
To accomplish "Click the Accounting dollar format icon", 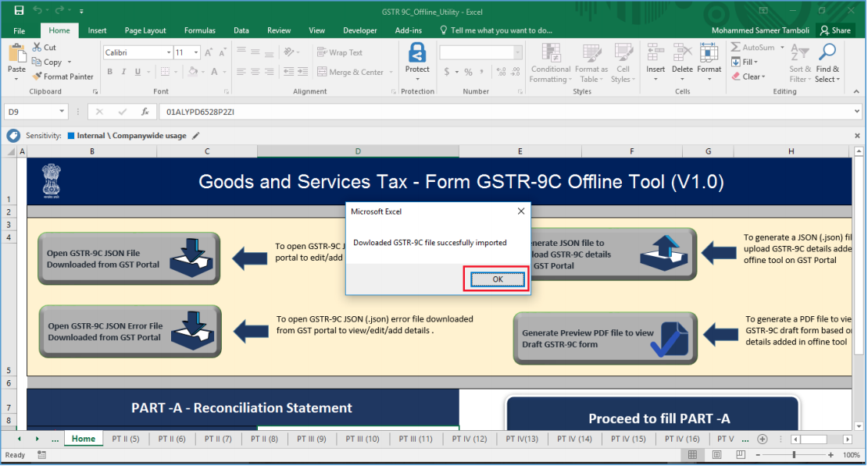I will [x=447, y=72].
